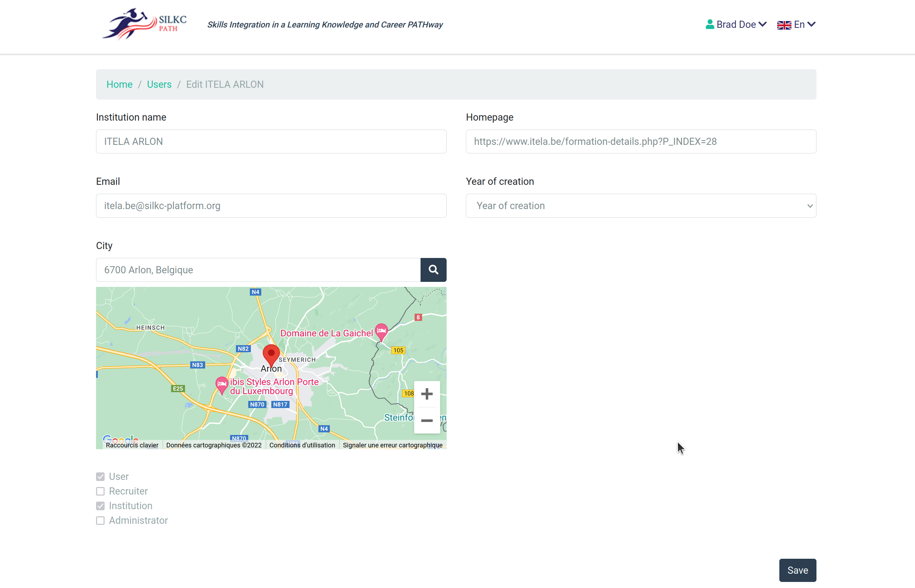Open the Year of creation dropdown
Image resolution: width=915 pixels, height=588 pixels.
click(x=641, y=206)
